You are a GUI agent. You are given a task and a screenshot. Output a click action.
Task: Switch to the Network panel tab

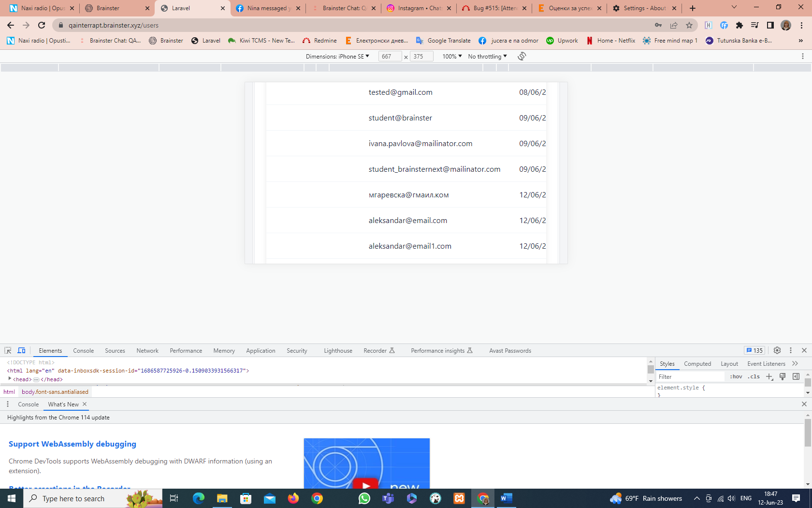[147, 351]
